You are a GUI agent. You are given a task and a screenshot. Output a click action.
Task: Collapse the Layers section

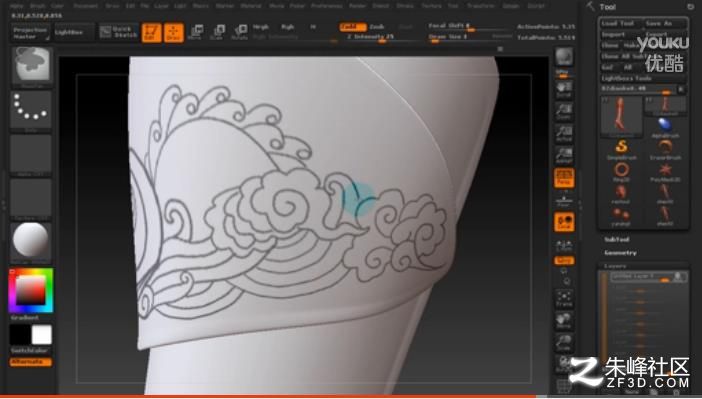(x=615, y=266)
